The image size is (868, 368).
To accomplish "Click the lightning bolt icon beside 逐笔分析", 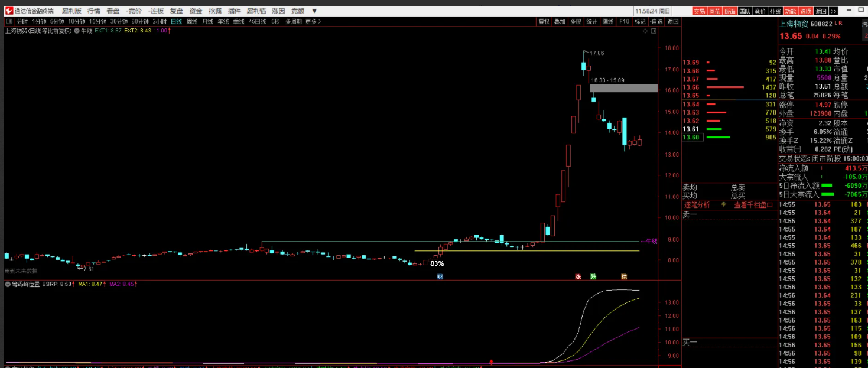I will (724, 205).
